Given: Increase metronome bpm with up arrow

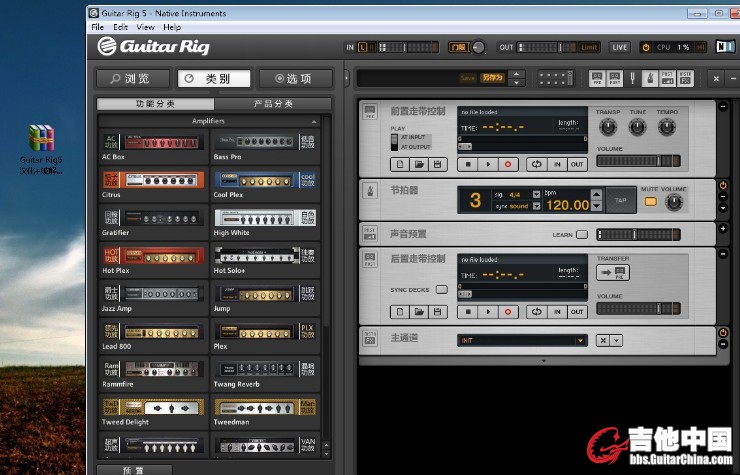Looking at the screenshot, I should point(597,194).
